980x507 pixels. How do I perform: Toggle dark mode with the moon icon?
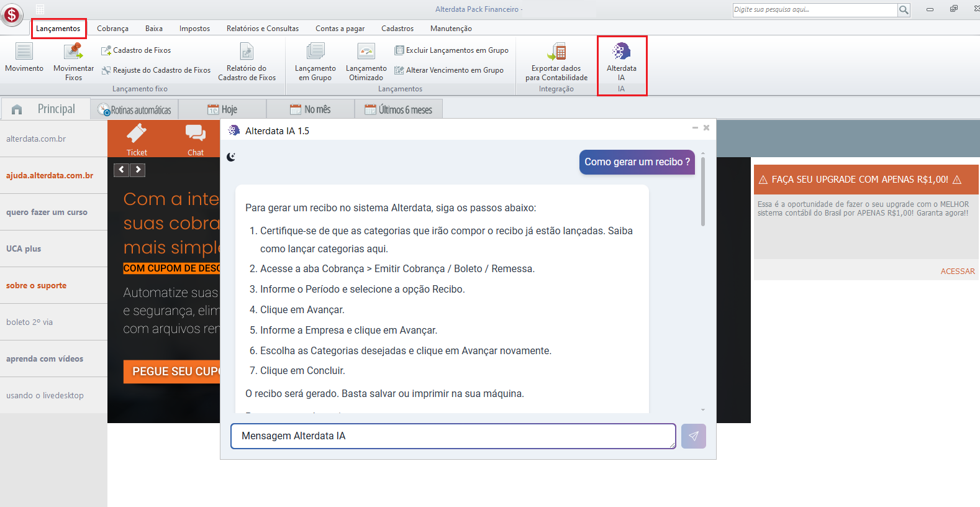(x=231, y=157)
